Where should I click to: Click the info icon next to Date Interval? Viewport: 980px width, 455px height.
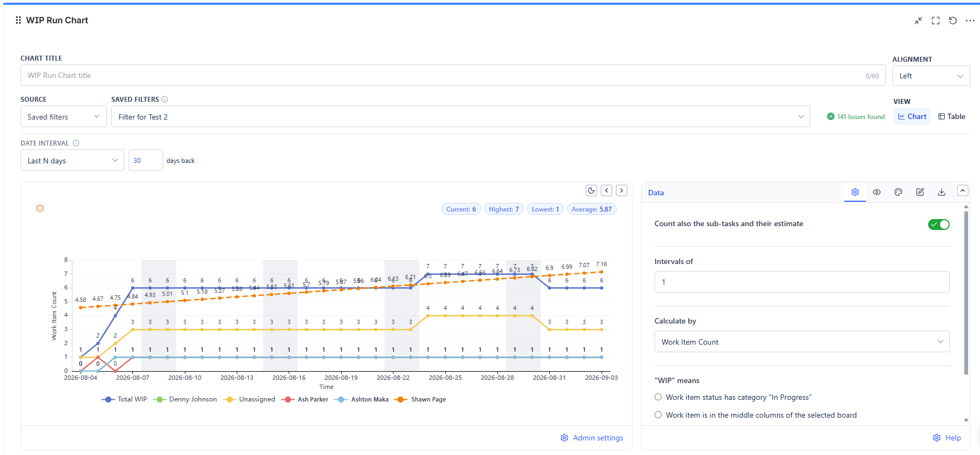tap(76, 143)
